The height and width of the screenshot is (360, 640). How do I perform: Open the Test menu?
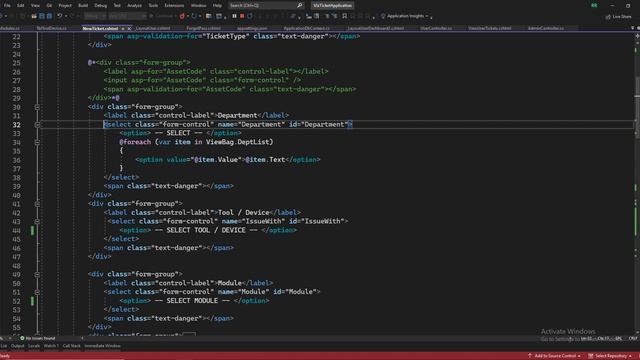[117, 5]
